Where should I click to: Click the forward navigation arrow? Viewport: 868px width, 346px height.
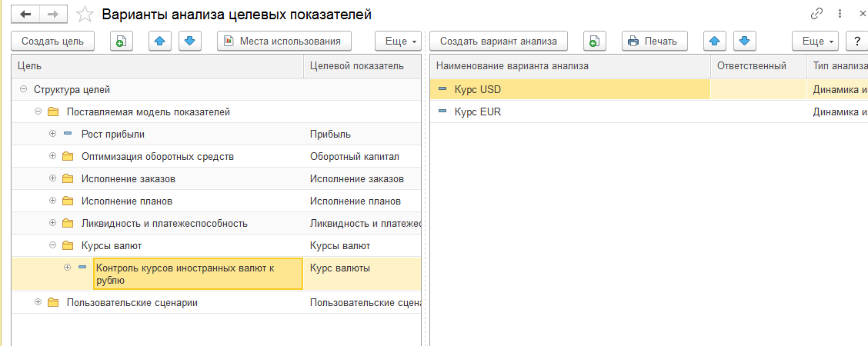[x=52, y=14]
